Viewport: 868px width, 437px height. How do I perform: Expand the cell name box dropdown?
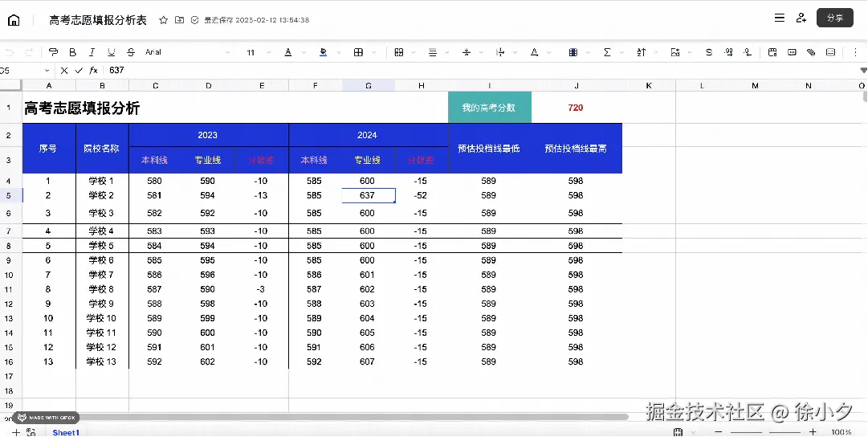[x=47, y=71]
